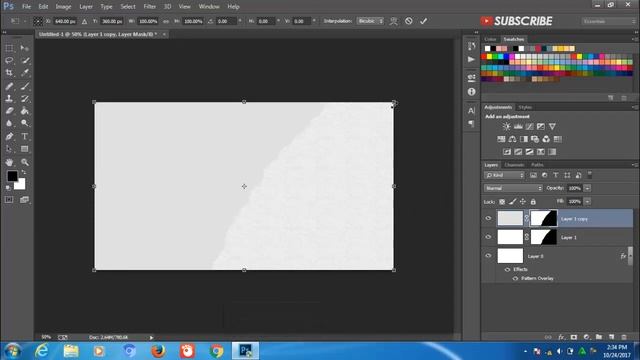Viewport: 640px width, 360px height.
Task: Add a Levels adjustment
Action: click(x=518, y=127)
